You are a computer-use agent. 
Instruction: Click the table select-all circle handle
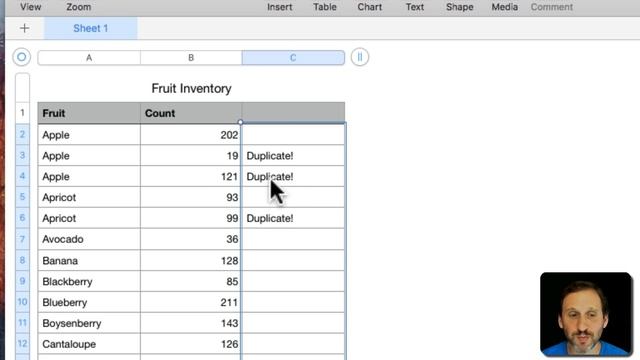22,57
